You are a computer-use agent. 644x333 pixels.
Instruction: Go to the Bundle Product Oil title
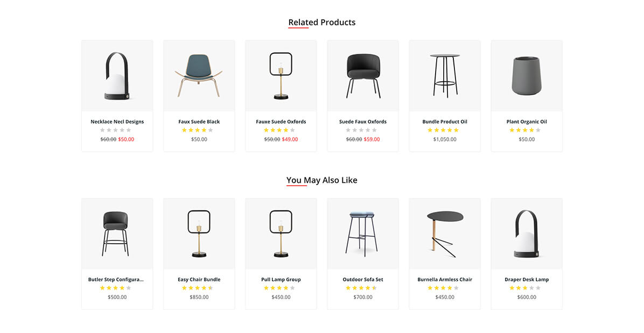click(444, 122)
